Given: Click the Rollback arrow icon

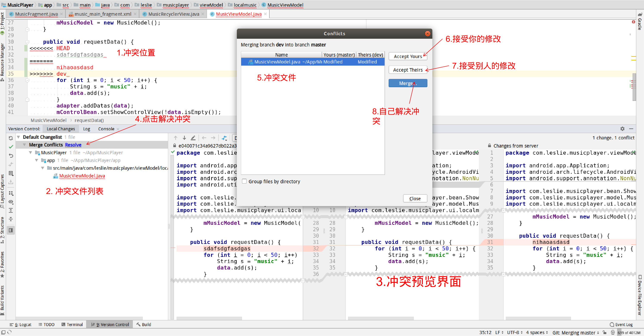Looking at the screenshot, I should (x=11, y=155).
